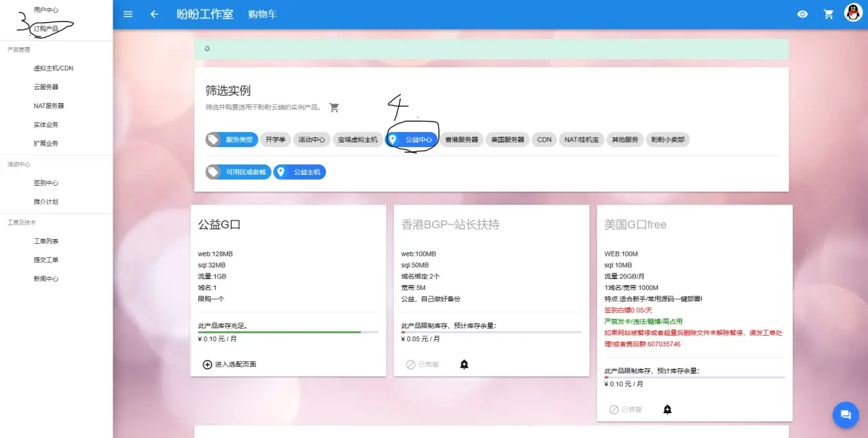Image resolution: width=868 pixels, height=438 pixels.
Task: Select the CDN filter chip
Action: click(545, 140)
